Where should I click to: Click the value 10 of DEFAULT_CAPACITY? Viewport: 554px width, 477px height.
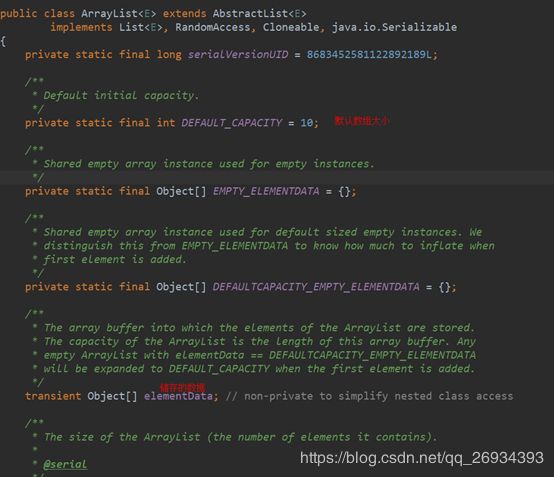[306, 123]
